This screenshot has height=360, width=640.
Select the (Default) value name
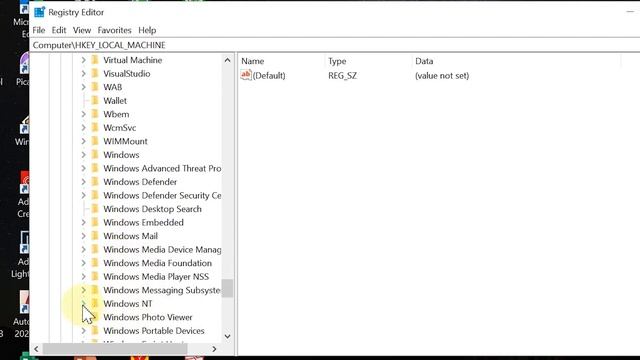(269, 76)
